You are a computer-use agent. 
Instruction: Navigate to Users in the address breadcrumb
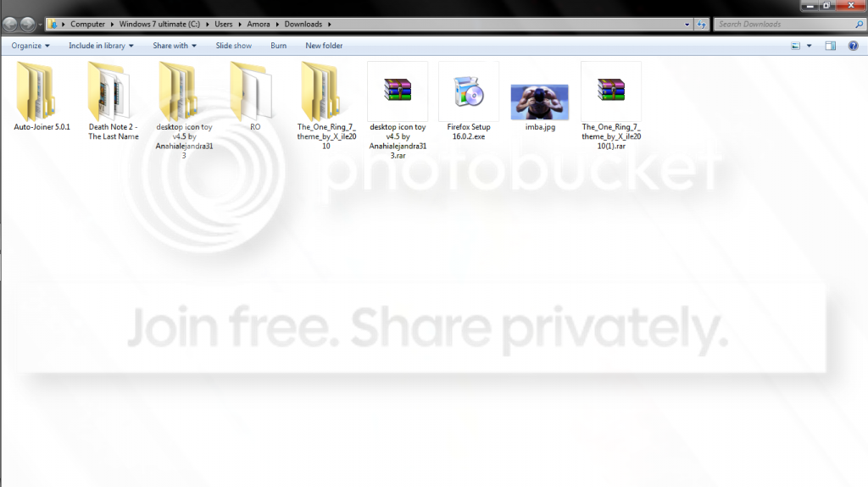click(223, 25)
